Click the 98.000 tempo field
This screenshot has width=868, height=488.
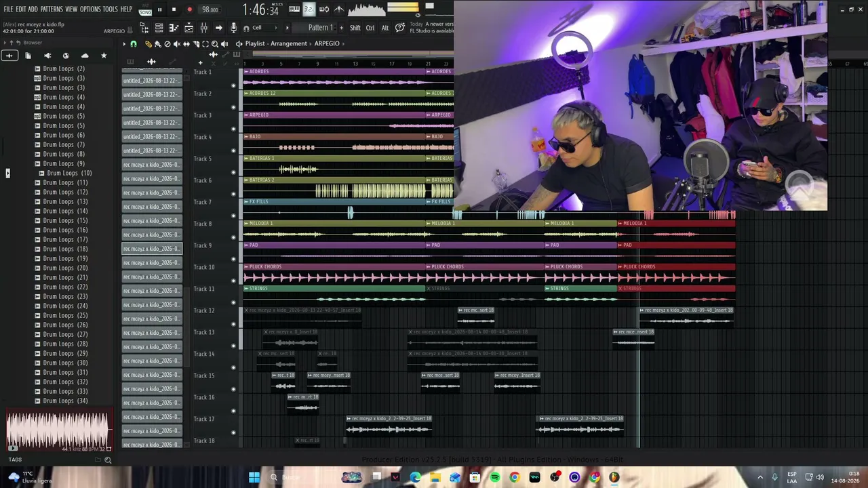[210, 9]
